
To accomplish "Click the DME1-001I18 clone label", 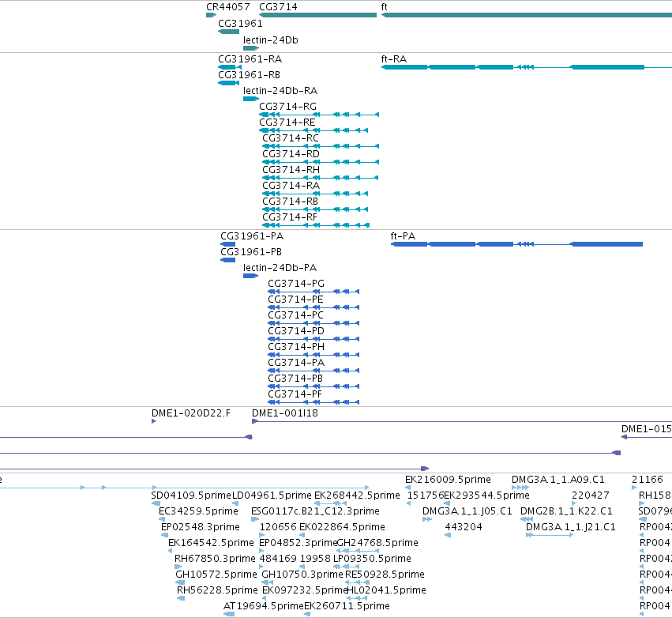I will (x=285, y=413).
